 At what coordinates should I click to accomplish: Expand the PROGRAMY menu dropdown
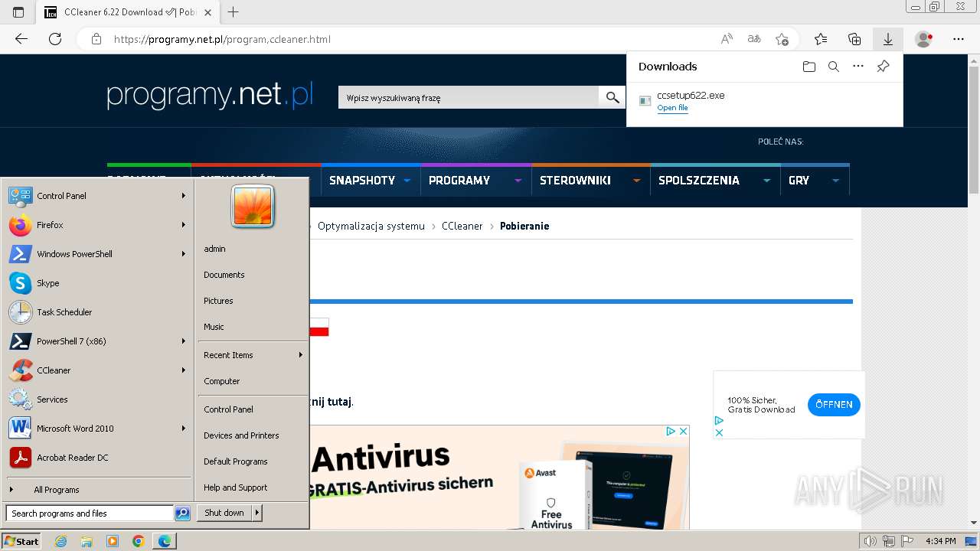pos(518,181)
